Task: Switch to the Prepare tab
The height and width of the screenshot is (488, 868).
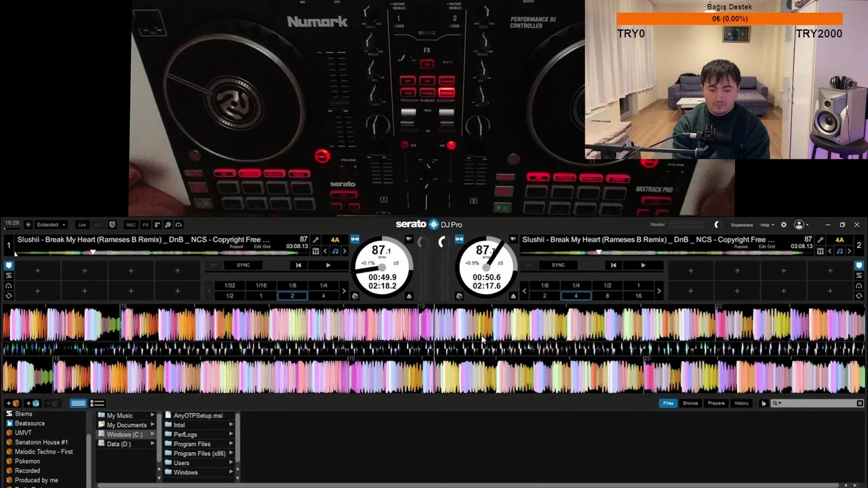Action: (x=716, y=403)
